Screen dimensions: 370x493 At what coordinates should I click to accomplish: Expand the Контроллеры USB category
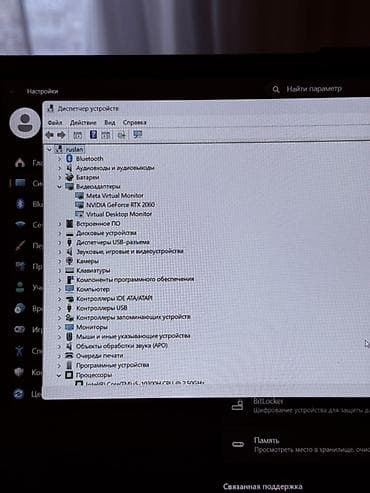point(59,308)
